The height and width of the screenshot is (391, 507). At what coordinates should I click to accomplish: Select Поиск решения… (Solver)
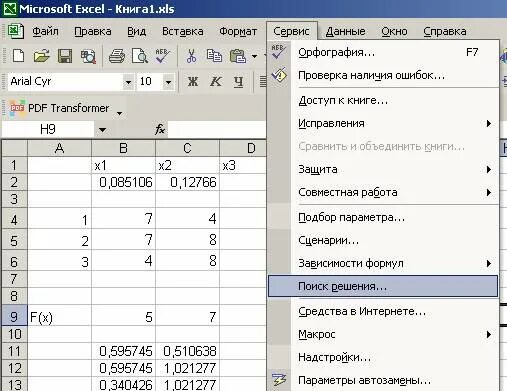pyautogui.click(x=383, y=286)
